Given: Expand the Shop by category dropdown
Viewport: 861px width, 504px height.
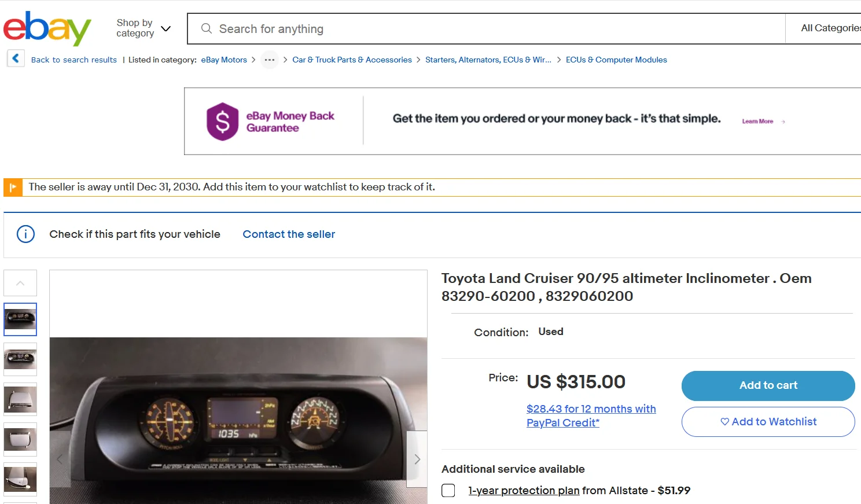Looking at the screenshot, I should [143, 28].
